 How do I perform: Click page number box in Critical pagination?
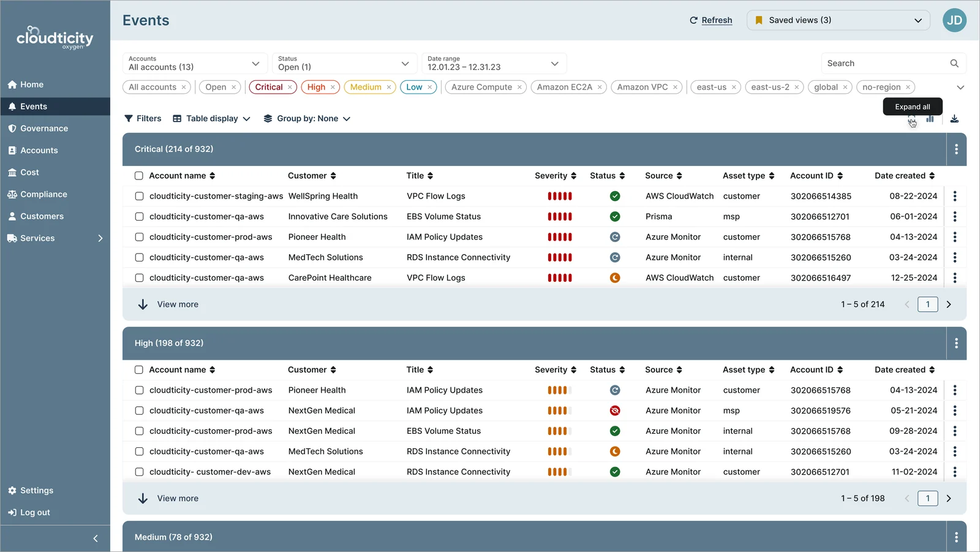(928, 304)
